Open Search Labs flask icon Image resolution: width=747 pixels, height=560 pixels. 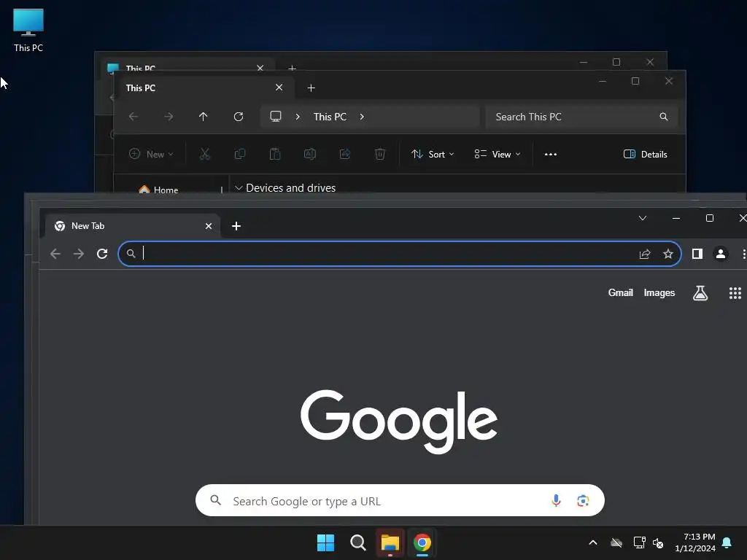[x=700, y=293]
